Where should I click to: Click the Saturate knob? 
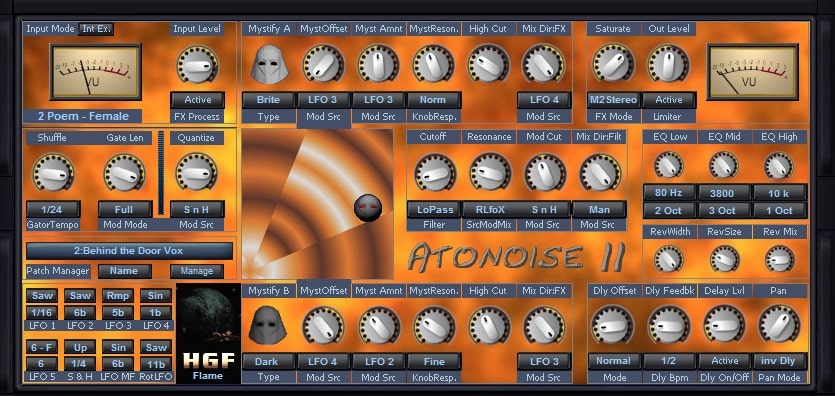coord(613,63)
